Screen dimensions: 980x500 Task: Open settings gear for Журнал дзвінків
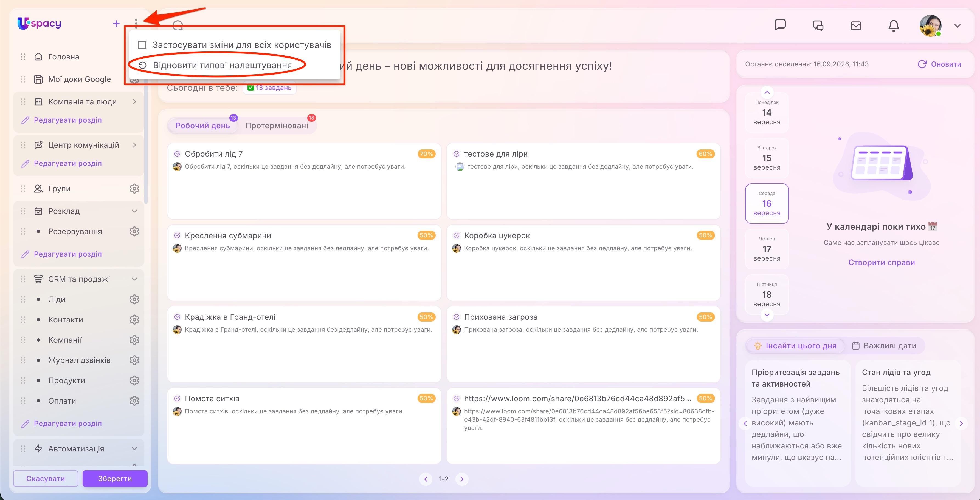[x=134, y=360]
